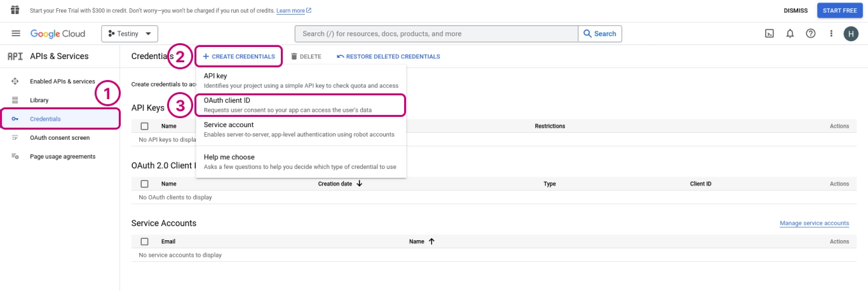The image size is (868, 291).
Task: Expand the Create Credentials dropdown
Action: pyautogui.click(x=239, y=57)
